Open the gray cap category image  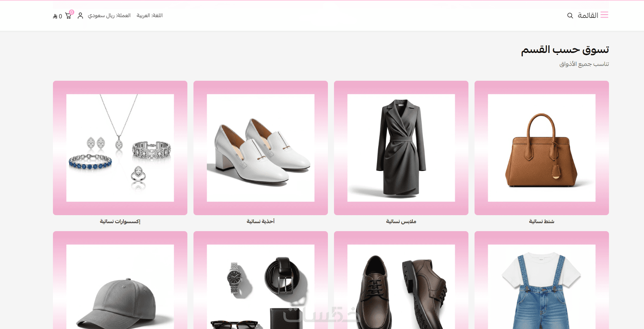(120, 280)
